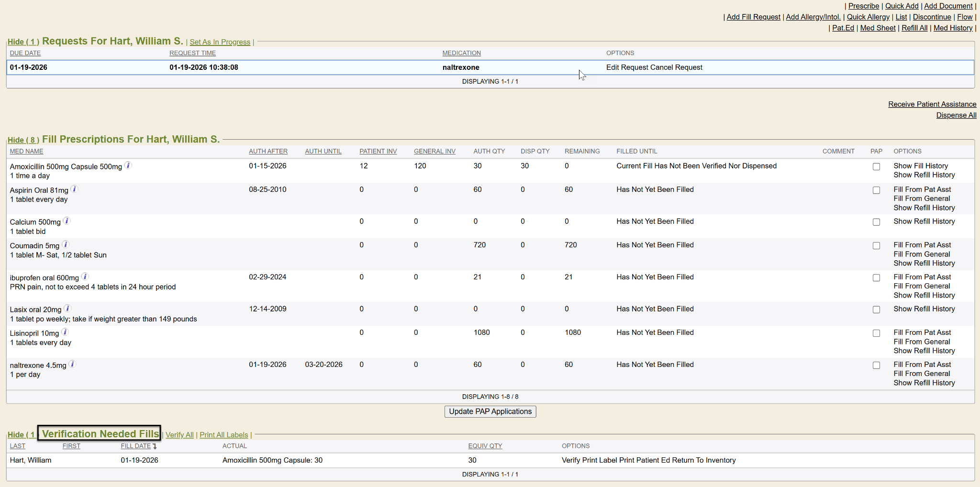980x487 pixels.
Task: Click the Dispense All link
Action: coord(956,115)
